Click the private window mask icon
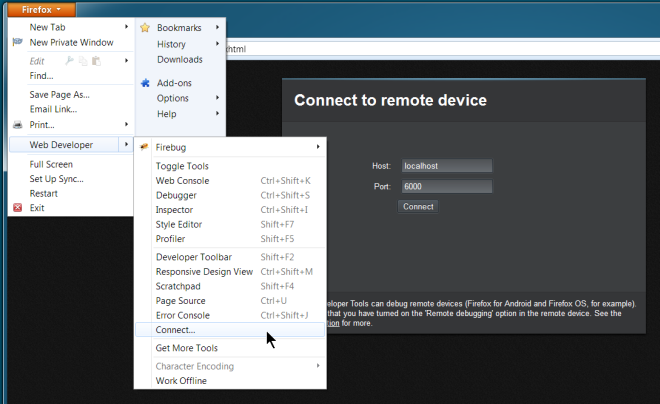Screen dimensions: 660x404 pyautogui.click(x=18, y=42)
